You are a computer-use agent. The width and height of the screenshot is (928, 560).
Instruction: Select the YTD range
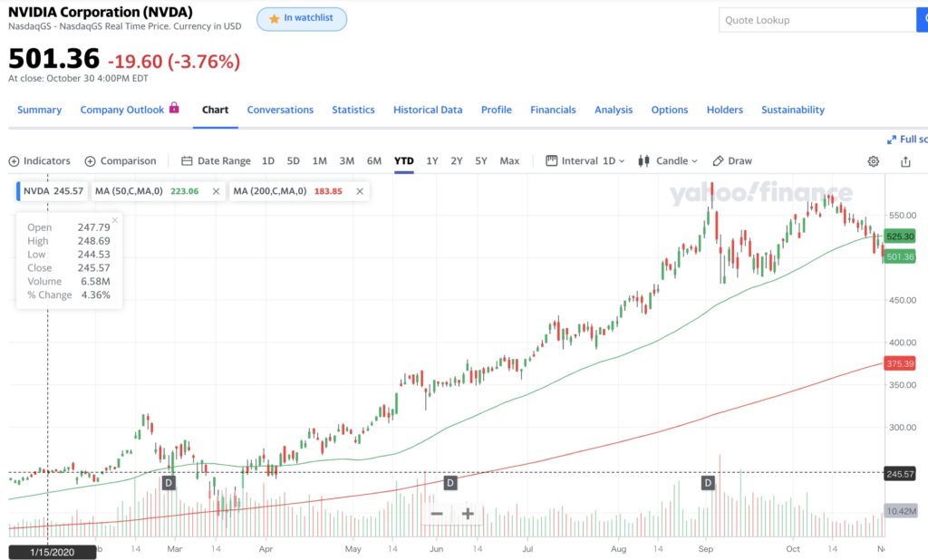point(403,160)
